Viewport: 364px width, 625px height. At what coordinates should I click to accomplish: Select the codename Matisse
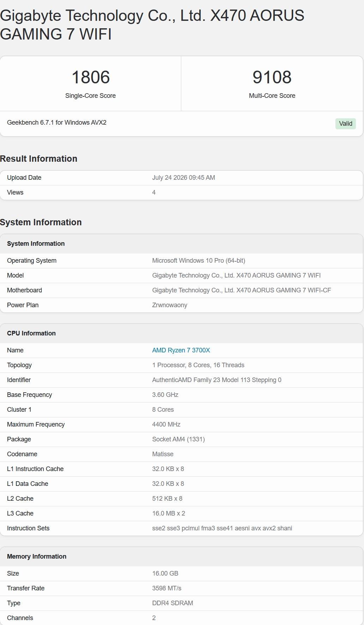[163, 454]
